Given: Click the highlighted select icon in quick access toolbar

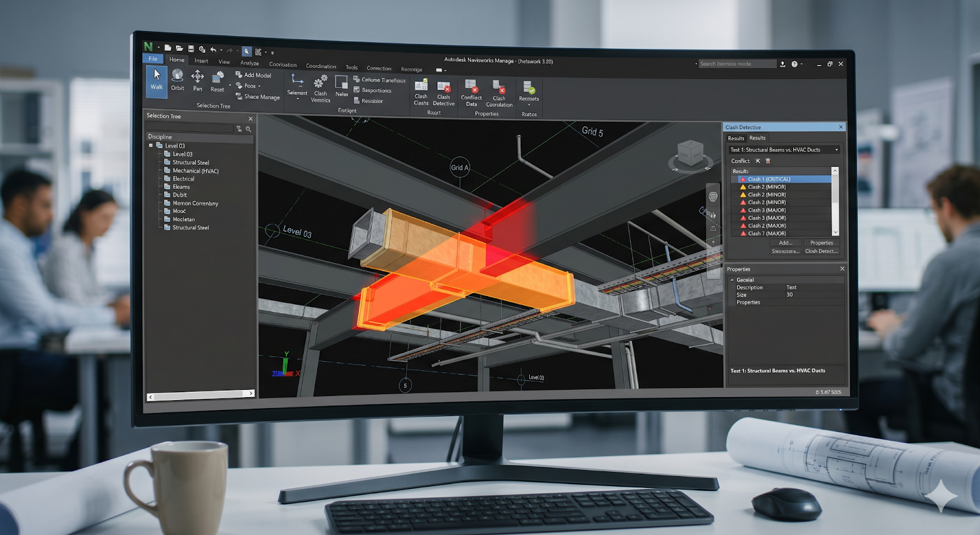Looking at the screenshot, I should 246,51.
